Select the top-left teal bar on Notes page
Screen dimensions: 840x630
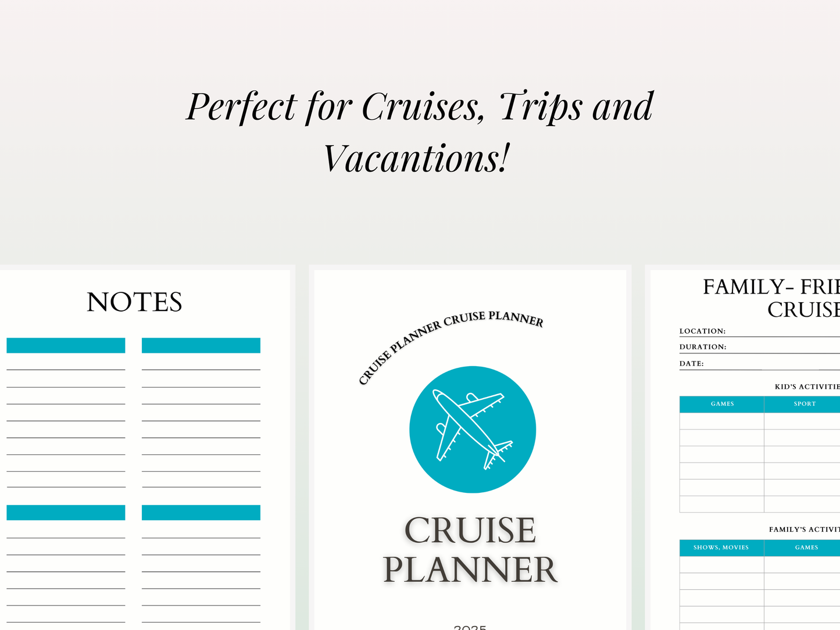coord(66,345)
